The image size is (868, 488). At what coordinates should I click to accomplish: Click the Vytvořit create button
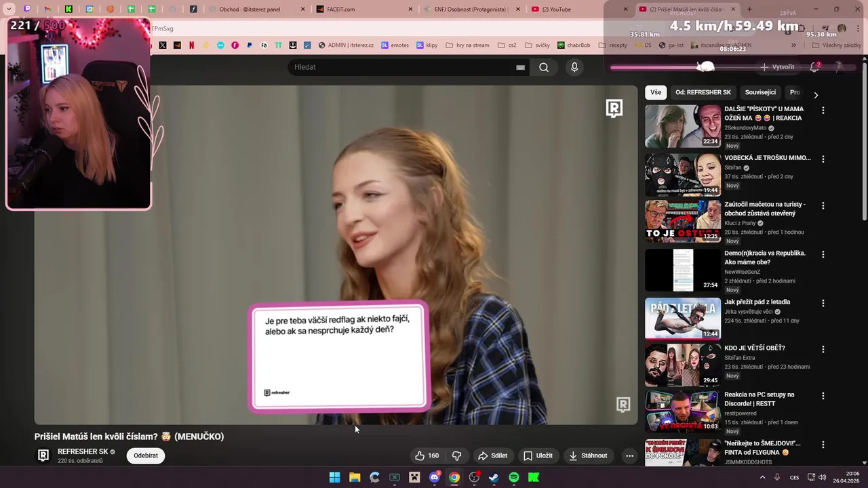pyautogui.click(x=778, y=67)
